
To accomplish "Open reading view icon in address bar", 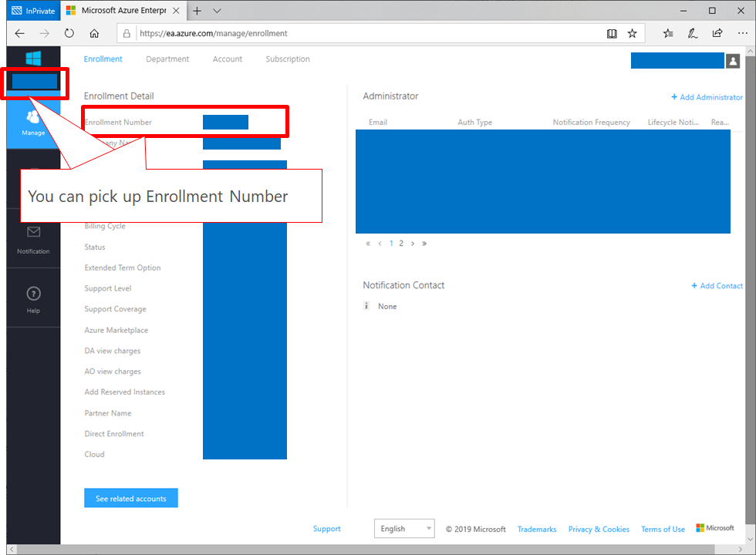I will click(x=612, y=33).
